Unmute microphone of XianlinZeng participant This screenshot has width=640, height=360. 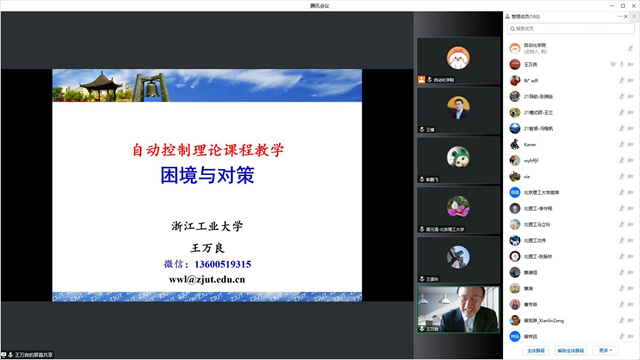tap(621, 320)
